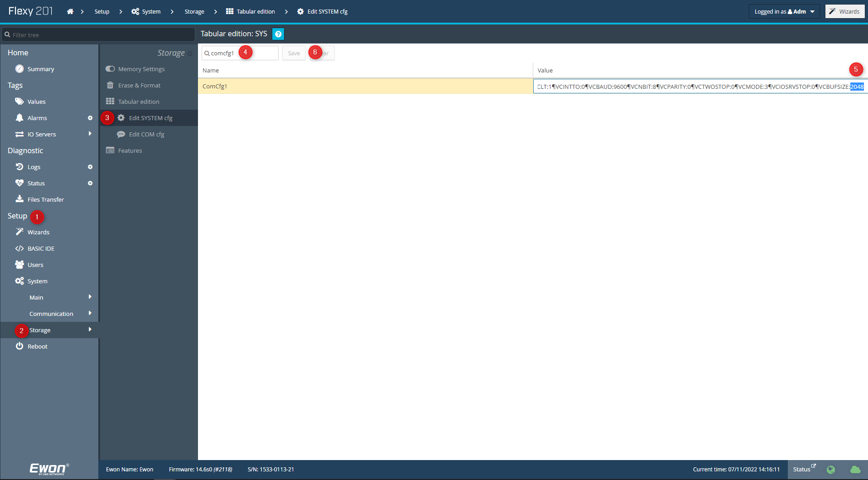The height and width of the screenshot is (480, 868).
Task: Open Files Transfer page
Action: point(45,199)
